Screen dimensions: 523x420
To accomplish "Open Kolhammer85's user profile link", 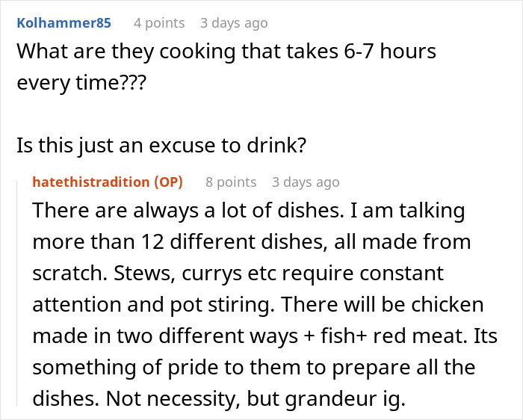I will [64, 23].
